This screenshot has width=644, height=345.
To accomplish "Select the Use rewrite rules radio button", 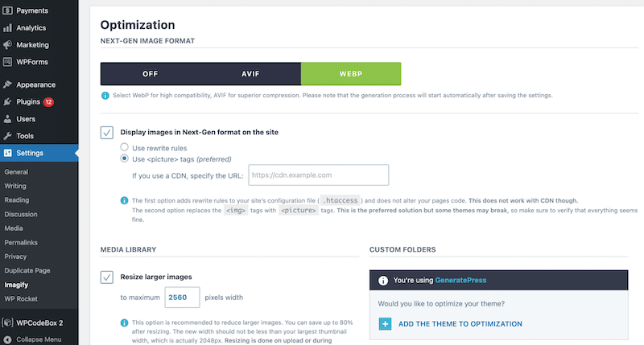I will click(x=124, y=147).
